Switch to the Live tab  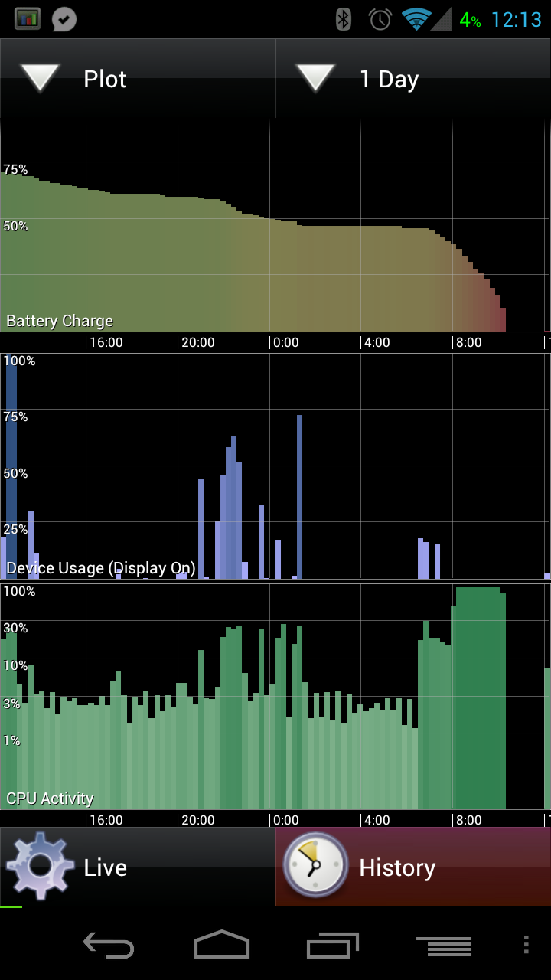[x=138, y=867]
